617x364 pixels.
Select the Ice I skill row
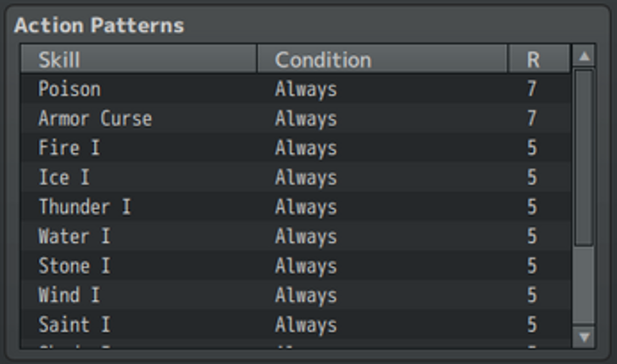click(296, 177)
